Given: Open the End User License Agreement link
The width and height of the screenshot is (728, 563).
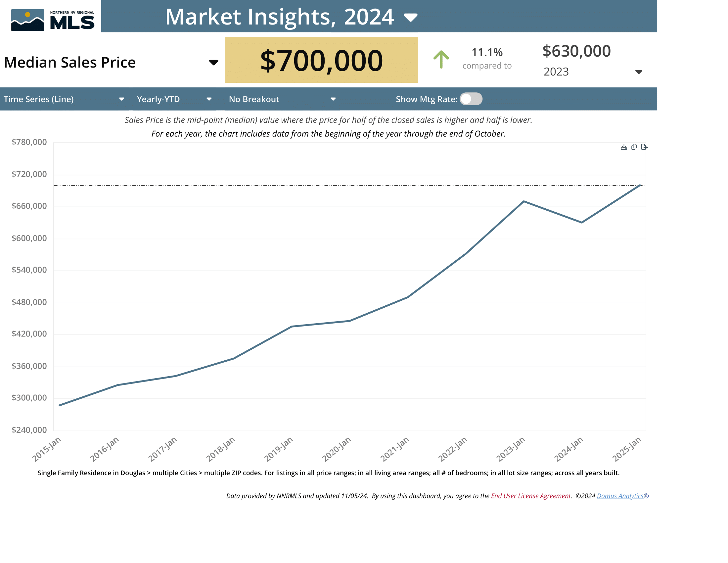Looking at the screenshot, I should tap(531, 496).
